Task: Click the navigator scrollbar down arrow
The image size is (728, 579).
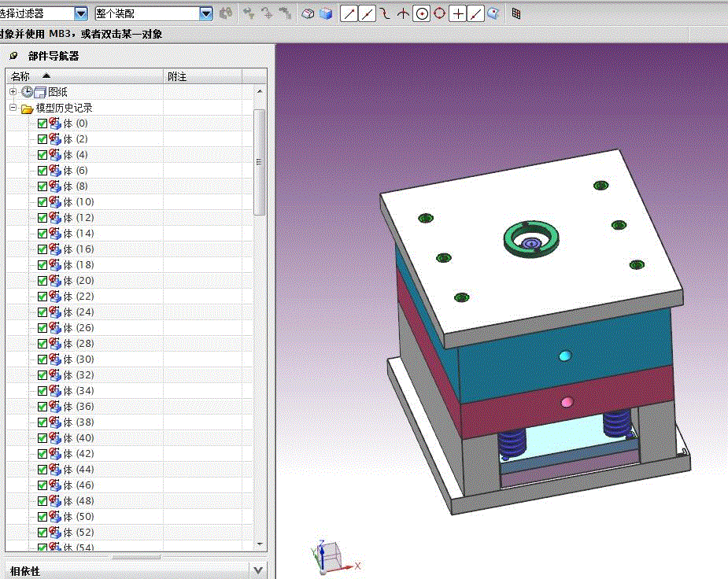Action: coord(260,544)
